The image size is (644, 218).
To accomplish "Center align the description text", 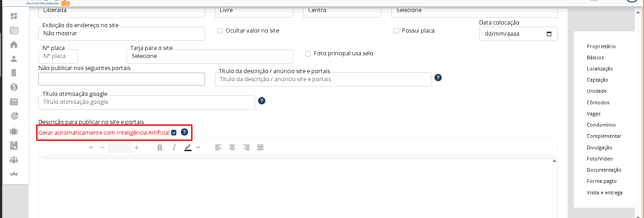I will [x=232, y=148].
